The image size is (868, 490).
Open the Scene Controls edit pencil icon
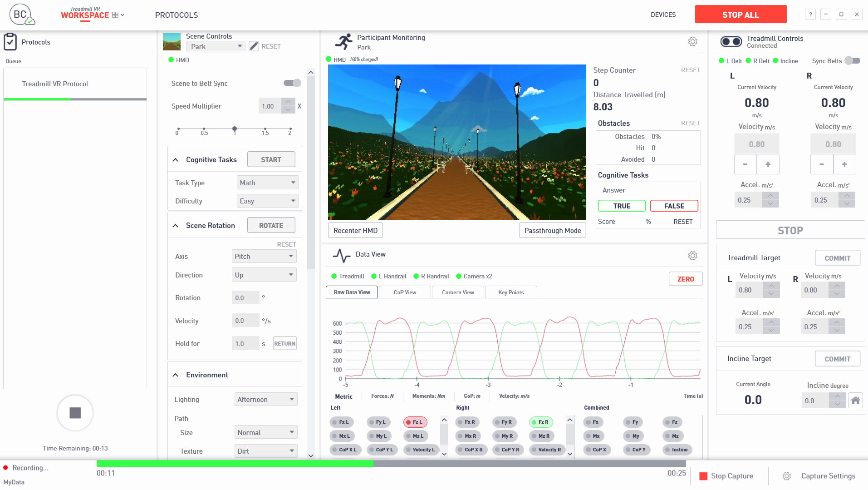click(253, 45)
